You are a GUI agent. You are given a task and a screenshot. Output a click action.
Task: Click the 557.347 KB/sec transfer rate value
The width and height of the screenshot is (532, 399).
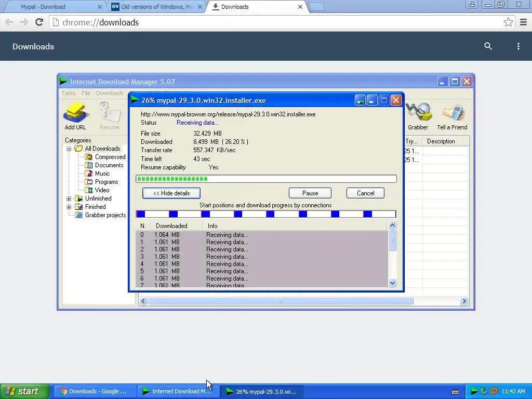click(215, 150)
